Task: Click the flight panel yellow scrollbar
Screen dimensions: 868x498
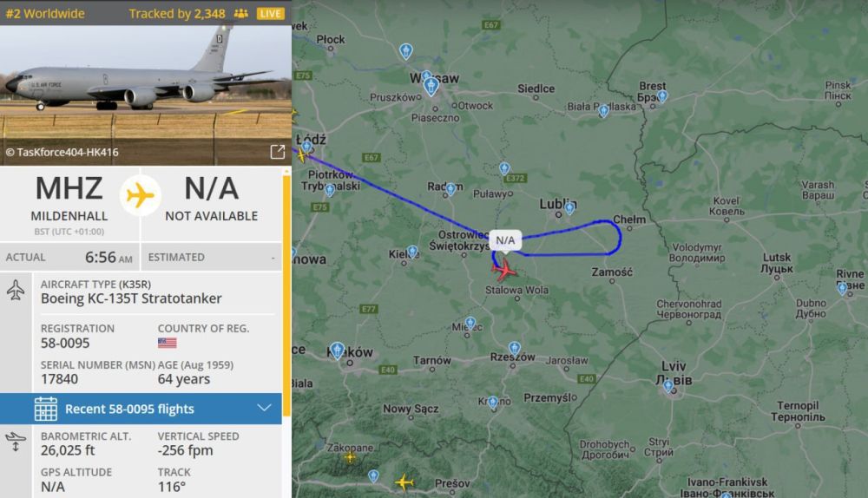Action: tap(286, 293)
